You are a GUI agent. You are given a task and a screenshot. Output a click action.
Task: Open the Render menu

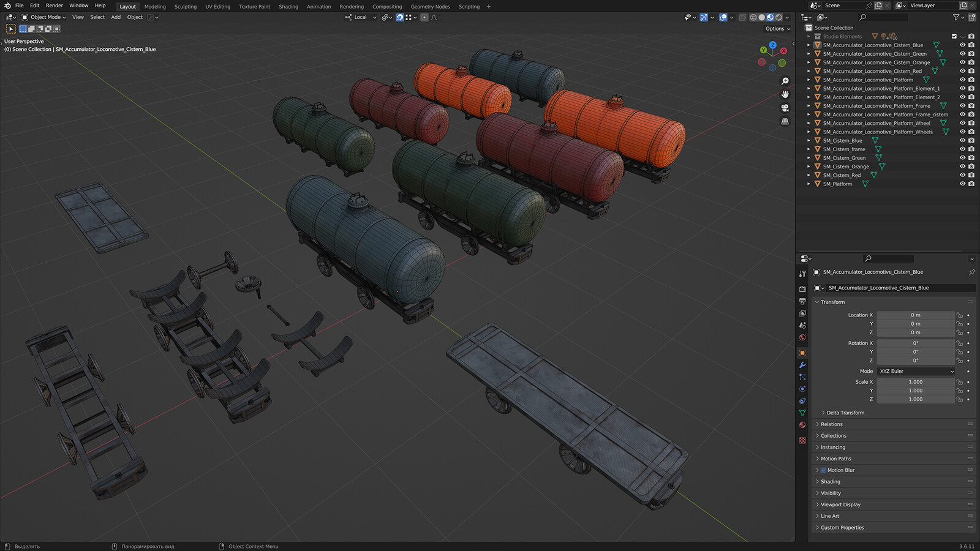(x=55, y=6)
